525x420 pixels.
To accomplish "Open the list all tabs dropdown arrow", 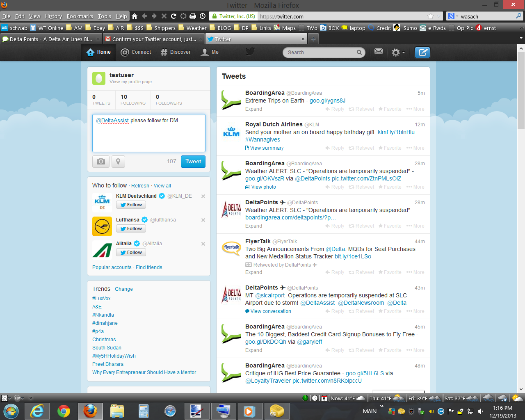I will pyautogui.click(x=521, y=39).
